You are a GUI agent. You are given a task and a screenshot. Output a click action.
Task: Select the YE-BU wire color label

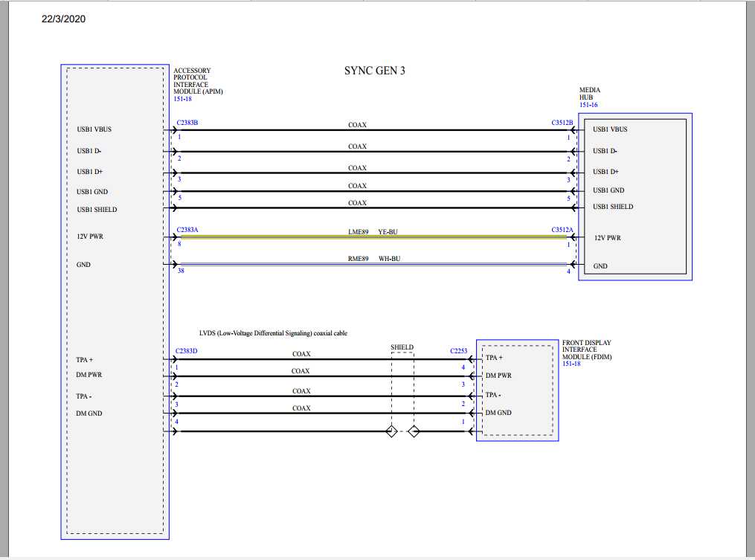(388, 232)
